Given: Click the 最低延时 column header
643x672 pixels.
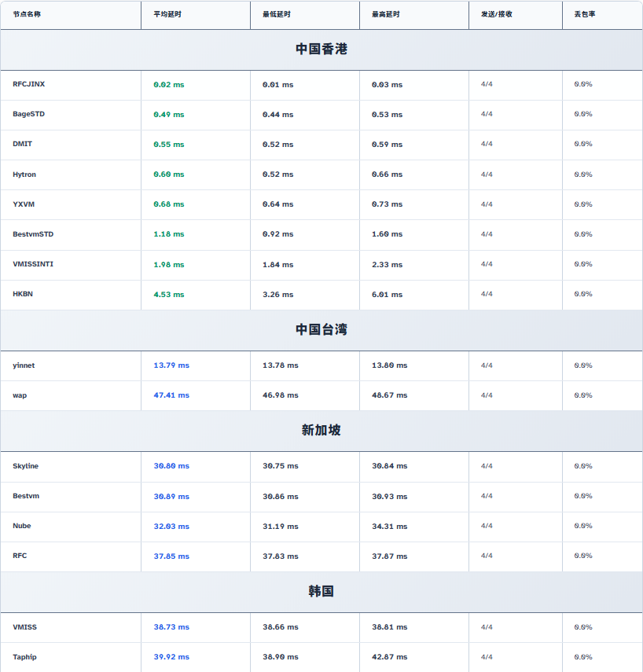Looking at the screenshot, I should point(277,14).
